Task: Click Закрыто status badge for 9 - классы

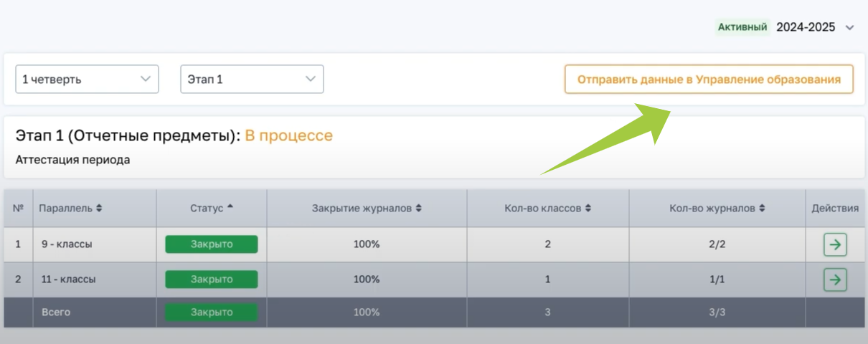Action: [x=212, y=244]
